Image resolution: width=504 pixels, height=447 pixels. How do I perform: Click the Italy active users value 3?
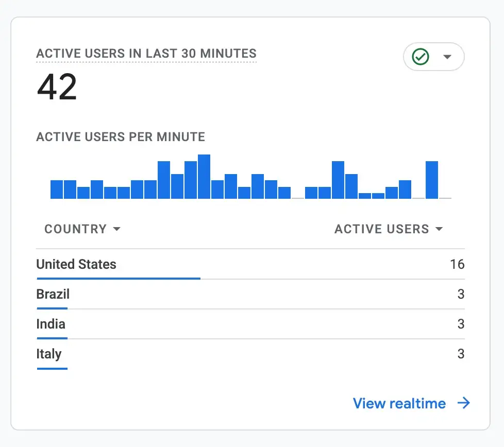461,354
